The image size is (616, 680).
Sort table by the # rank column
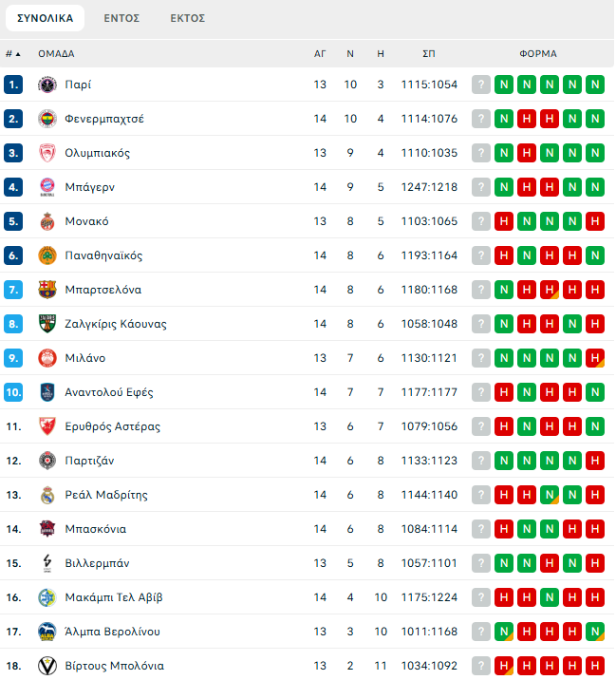click(x=12, y=54)
